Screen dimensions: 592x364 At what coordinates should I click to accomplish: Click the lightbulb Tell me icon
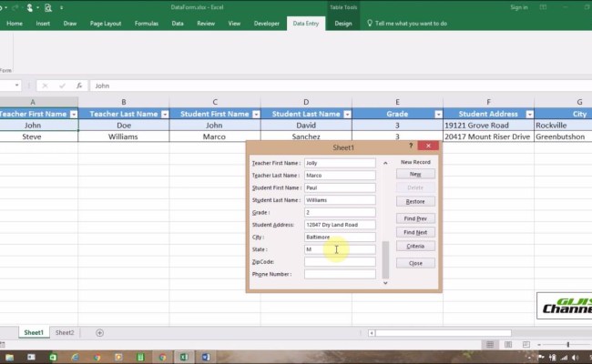click(370, 23)
